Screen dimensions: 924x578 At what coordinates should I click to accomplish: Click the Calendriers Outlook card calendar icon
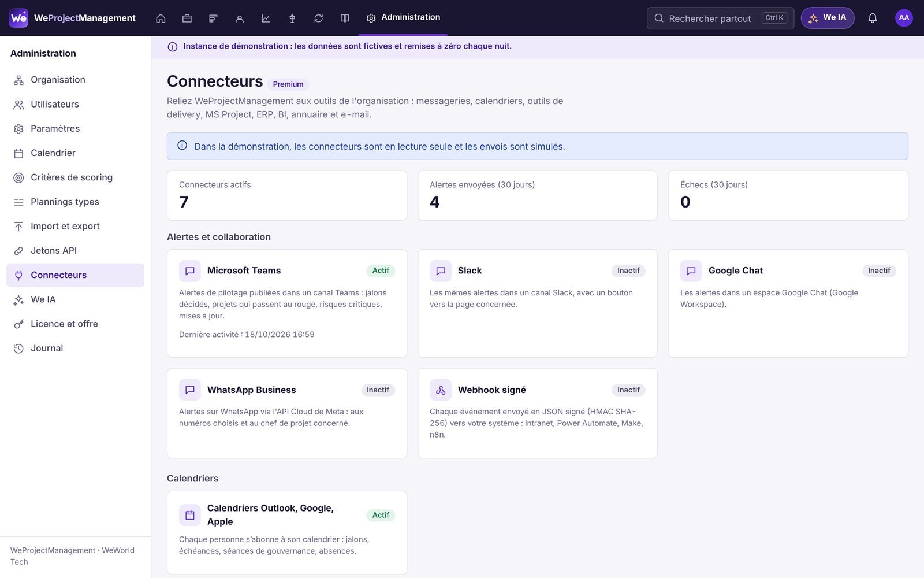click(x=190, y=515)
